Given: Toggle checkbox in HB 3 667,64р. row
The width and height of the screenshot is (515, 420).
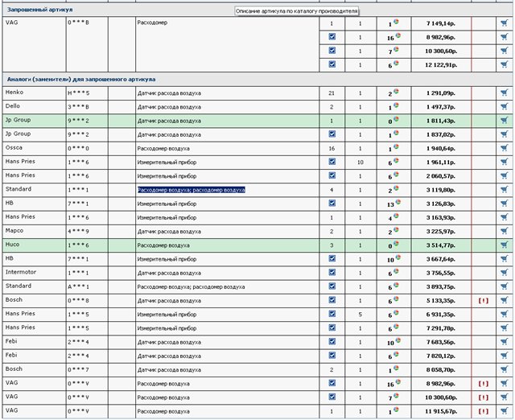Looking at the screenshot, I should [332, 258].
